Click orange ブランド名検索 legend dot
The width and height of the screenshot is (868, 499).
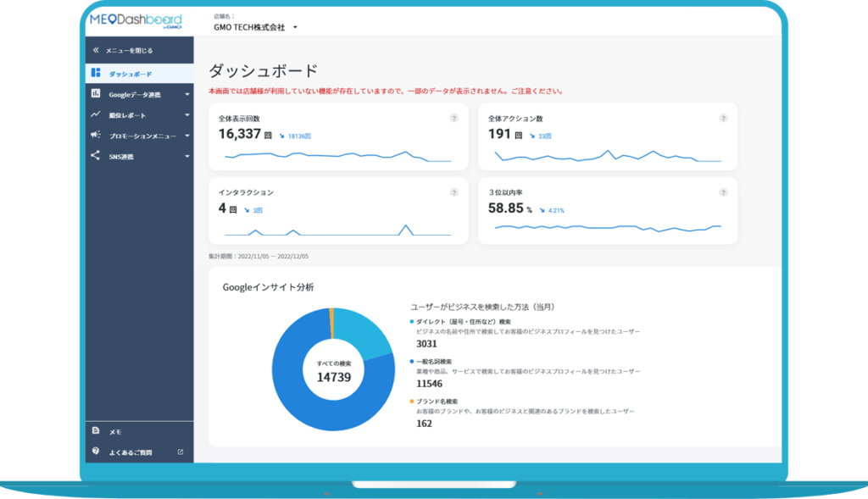coord(411,401)
